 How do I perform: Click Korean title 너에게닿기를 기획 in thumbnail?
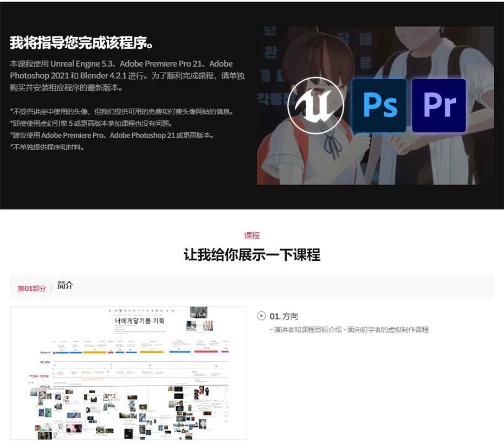coord(139,321)
